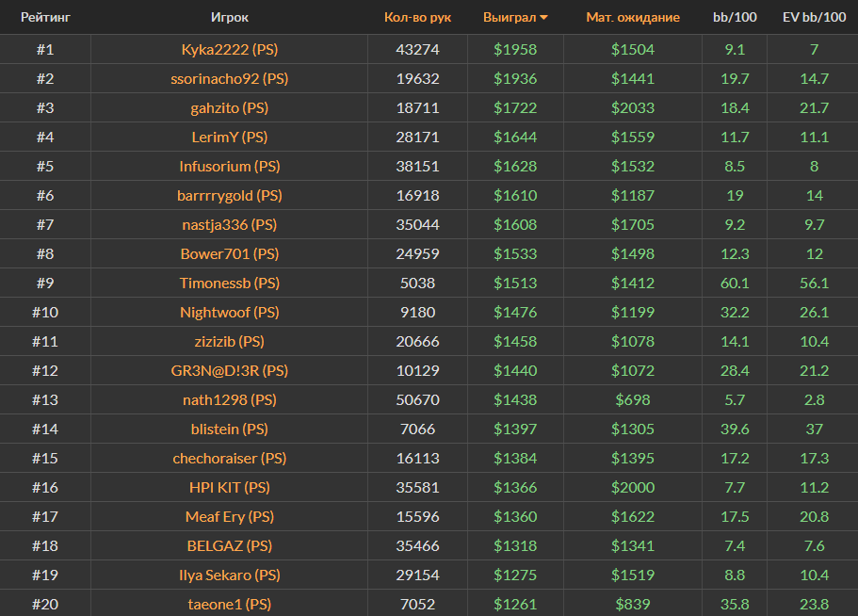
Task: Select Bower701 (PS) from the ranking
Action: point(229,253)
